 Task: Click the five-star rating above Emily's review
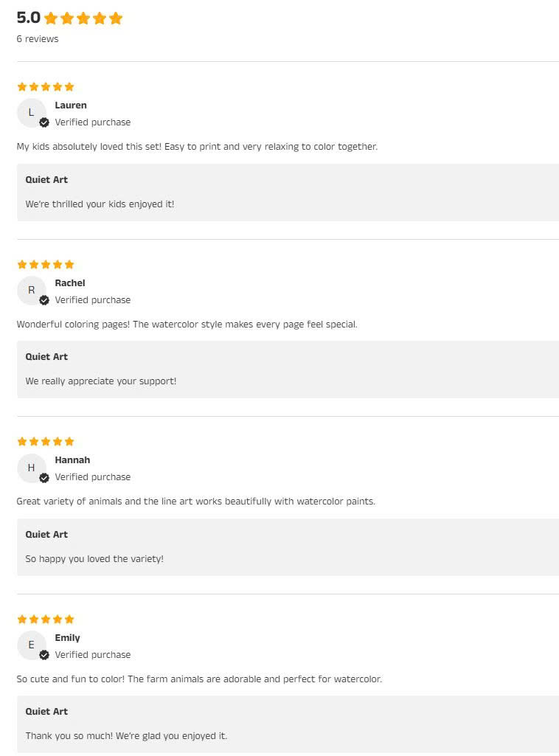[46, 619]
